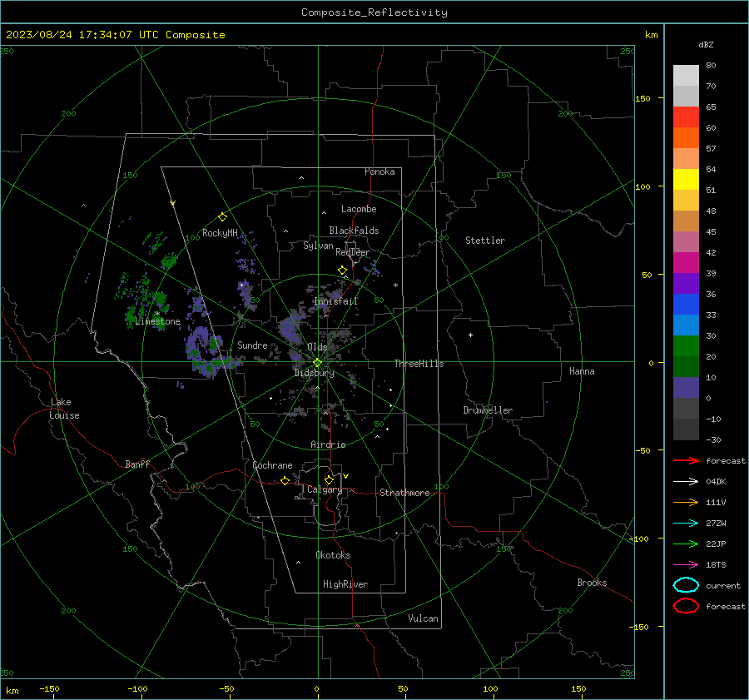Click the Composite_Reflectivity title
The height and width of the screenshot is (700, 749).
(374, 12)
